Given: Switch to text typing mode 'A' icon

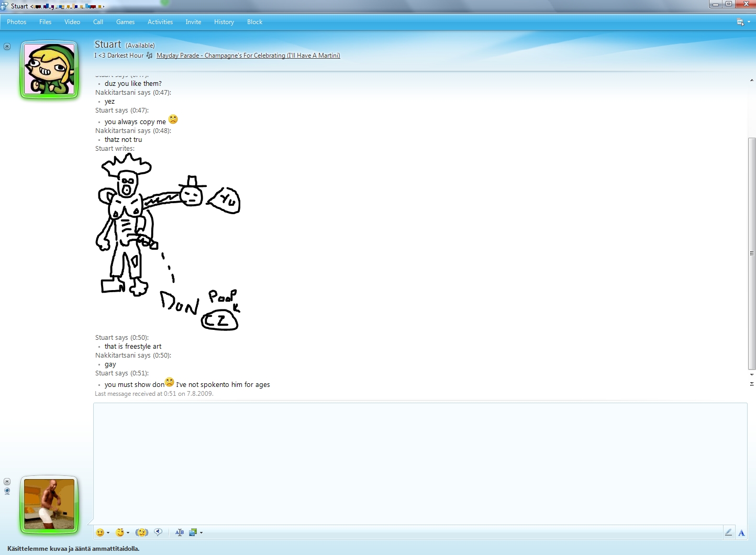Looking at the screenshot, I should coord(741,533).
